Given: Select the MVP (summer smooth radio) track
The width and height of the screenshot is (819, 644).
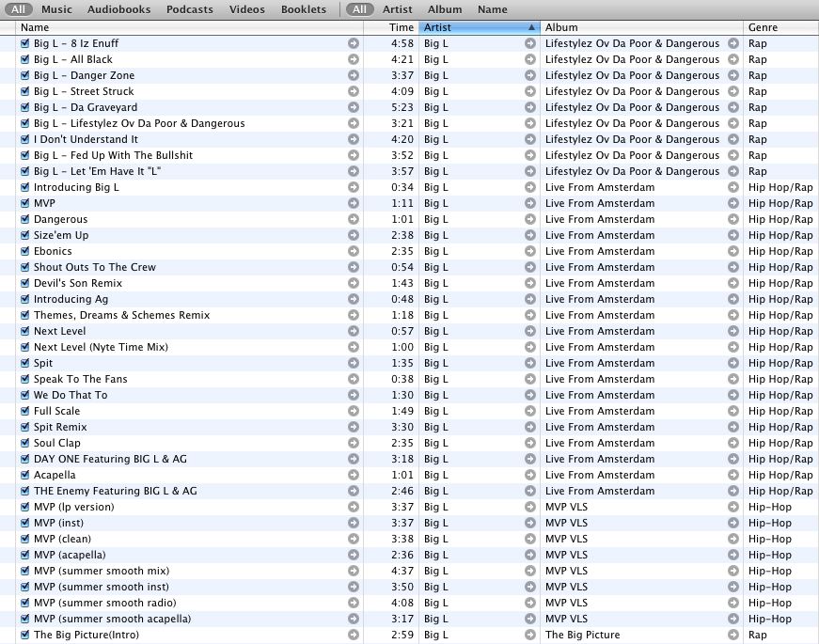Looking at the screenshot, I should 105,603.
